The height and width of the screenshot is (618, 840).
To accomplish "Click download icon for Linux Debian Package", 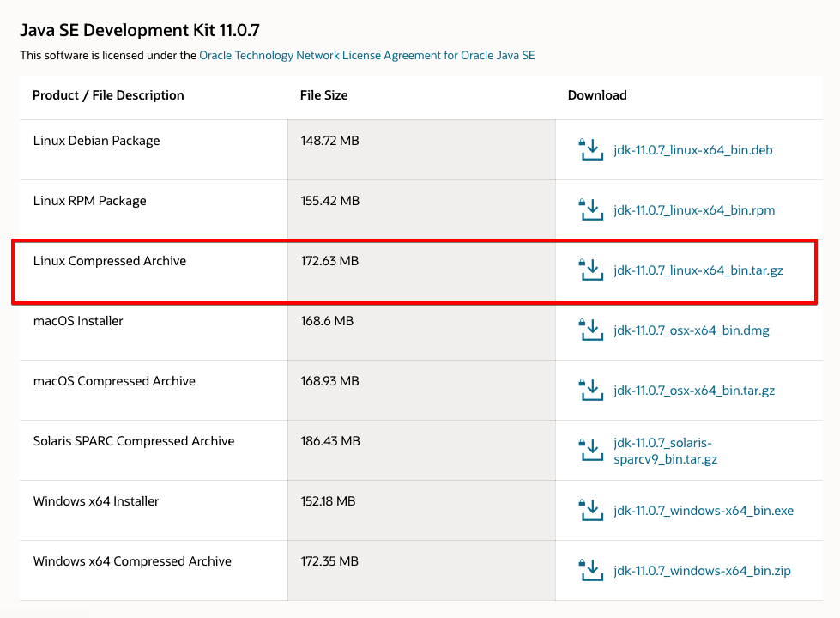I will [x=591, y=149].
